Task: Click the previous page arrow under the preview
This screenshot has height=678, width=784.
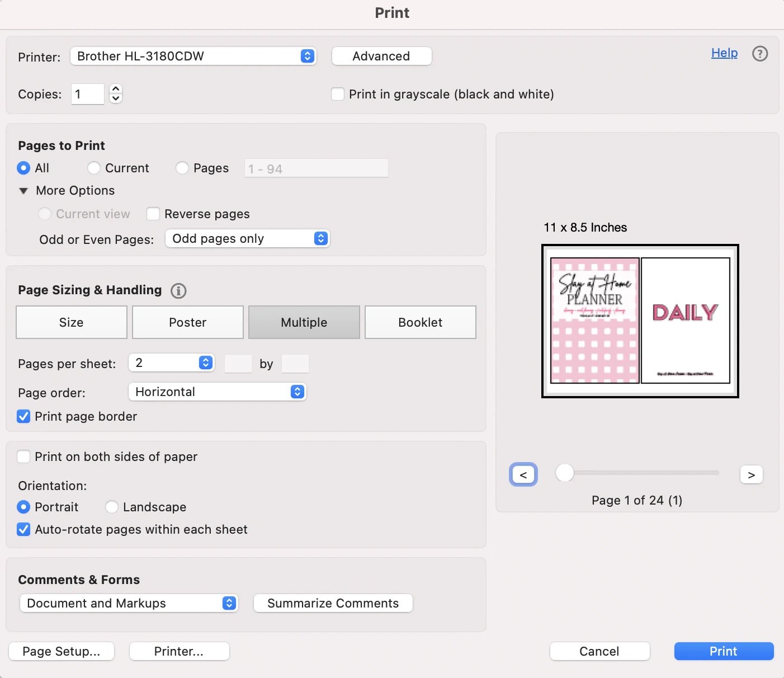Action: tap(523, 474)
